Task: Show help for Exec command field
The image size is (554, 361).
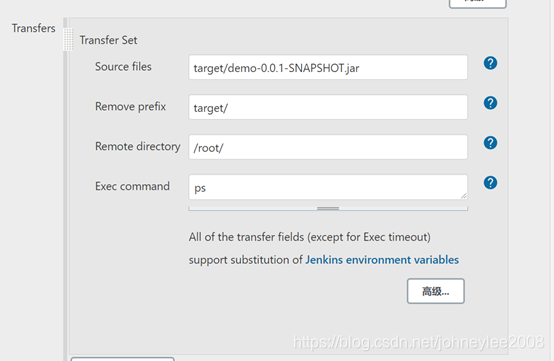Action: [490, 183]
